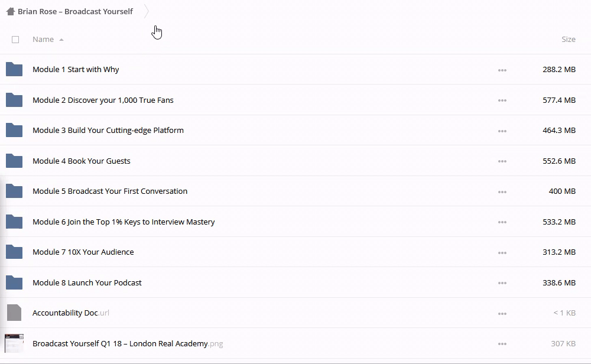The width and height of the screenshot is (591, 364).
Task: Click the Accountability Doc file icon
Action: coord(14,313)
